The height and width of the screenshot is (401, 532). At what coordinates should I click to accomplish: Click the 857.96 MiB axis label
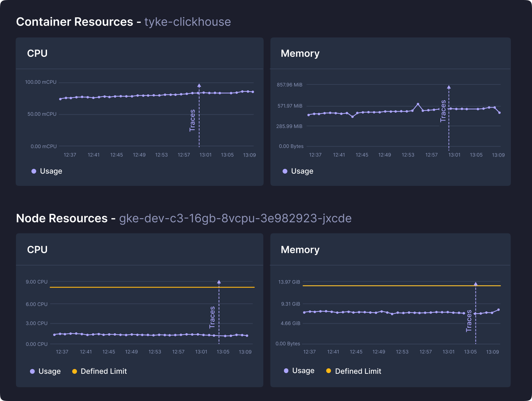[290, 85]
